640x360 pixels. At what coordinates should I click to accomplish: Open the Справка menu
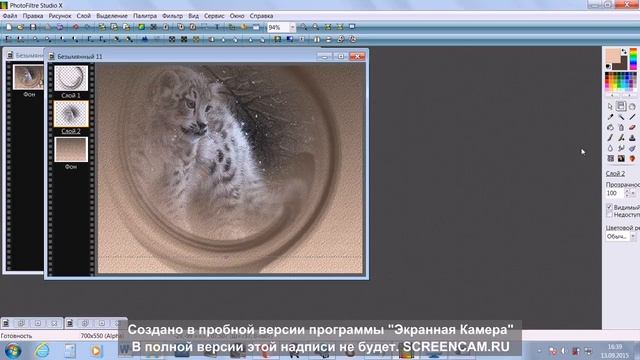(x=261, y=16)
